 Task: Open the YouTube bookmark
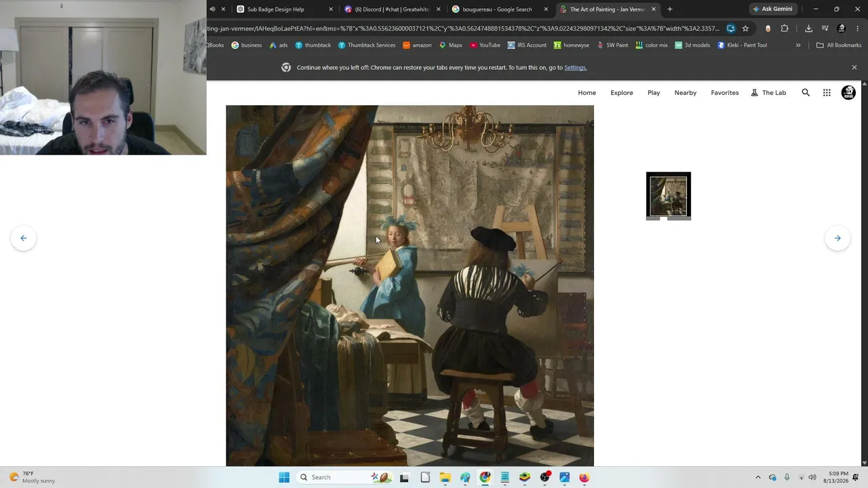(x=485, y=45)
